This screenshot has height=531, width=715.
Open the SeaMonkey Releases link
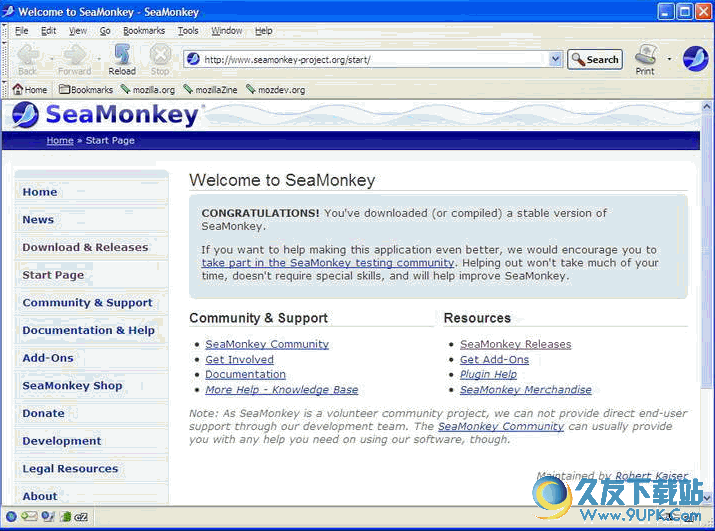515,344
